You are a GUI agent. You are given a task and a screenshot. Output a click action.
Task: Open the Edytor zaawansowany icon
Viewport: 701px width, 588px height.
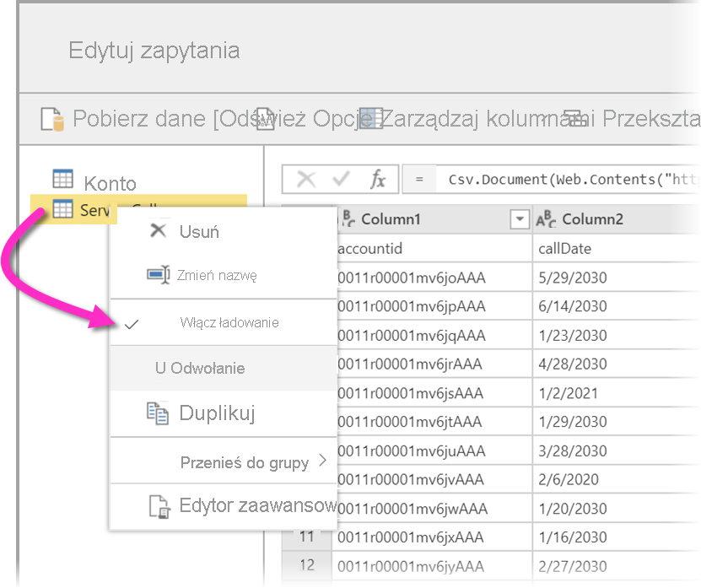point(160,507)
